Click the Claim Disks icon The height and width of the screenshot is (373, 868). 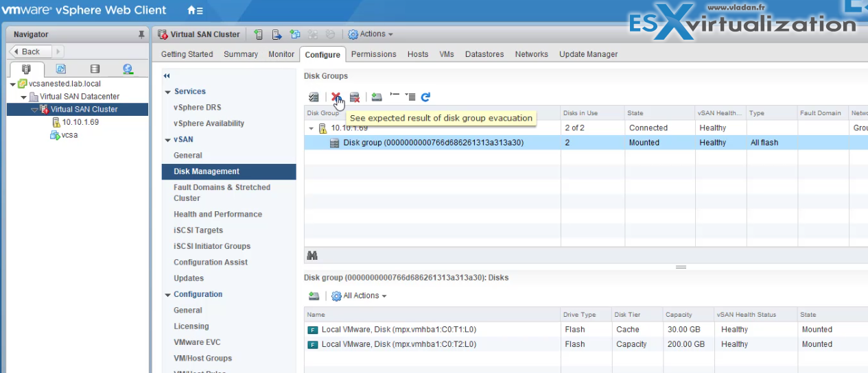314,97
